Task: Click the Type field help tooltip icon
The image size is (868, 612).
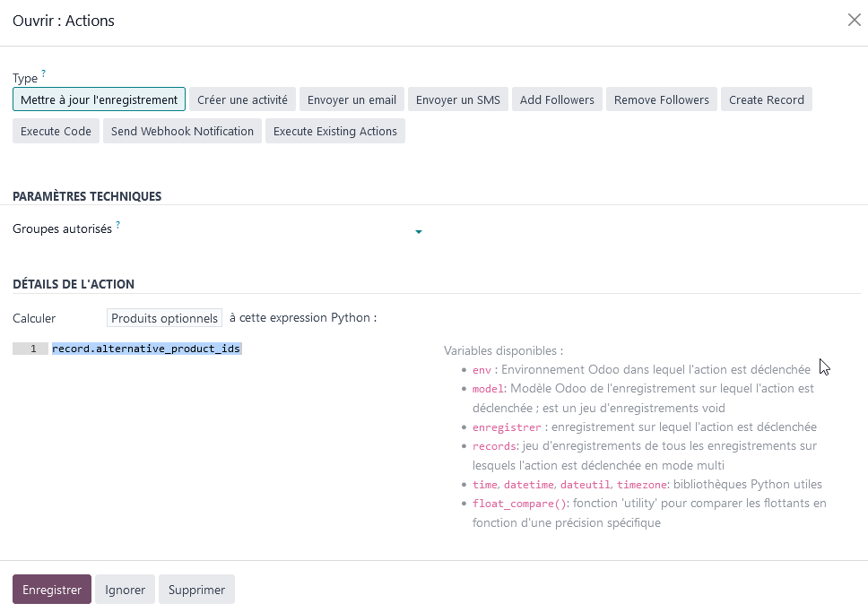Action: click(43, 74)
